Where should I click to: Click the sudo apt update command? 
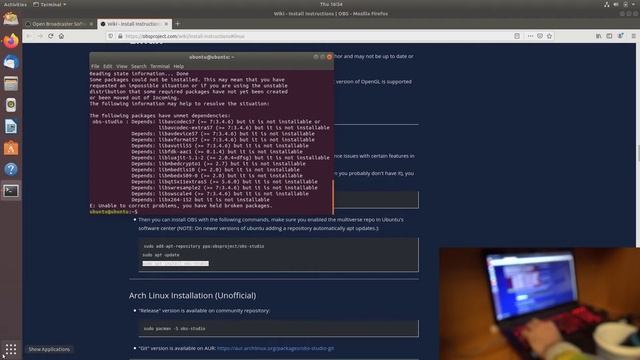click(161, 255)
